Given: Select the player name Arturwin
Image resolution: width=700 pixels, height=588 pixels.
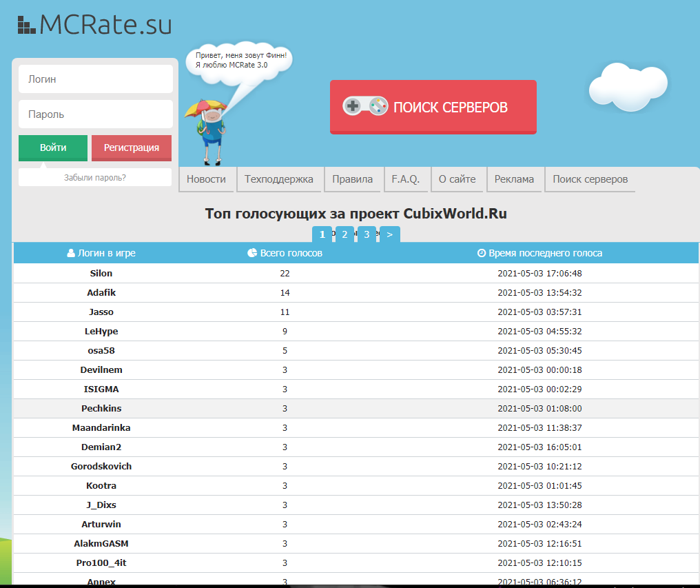Looking at the screenshot, I should click(x=101, y=524).
